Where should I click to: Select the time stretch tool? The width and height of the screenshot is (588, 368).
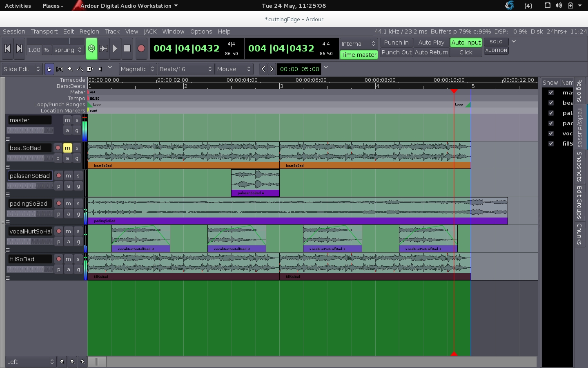click(x=90, y=69)
